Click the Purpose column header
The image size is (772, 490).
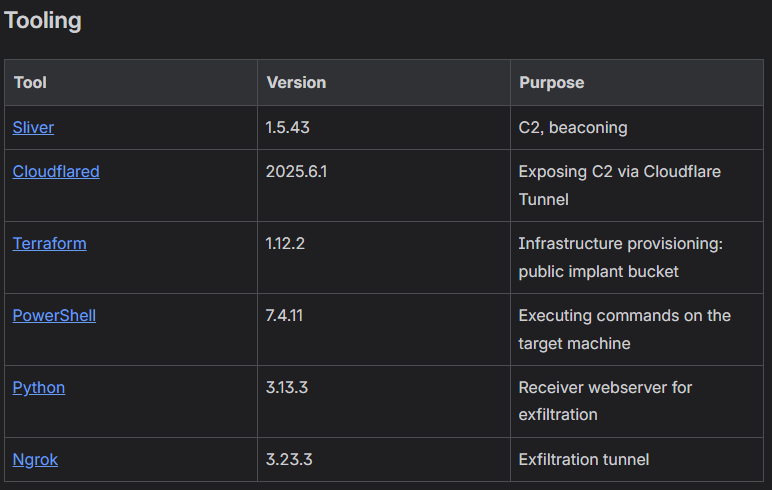point(551,83)
